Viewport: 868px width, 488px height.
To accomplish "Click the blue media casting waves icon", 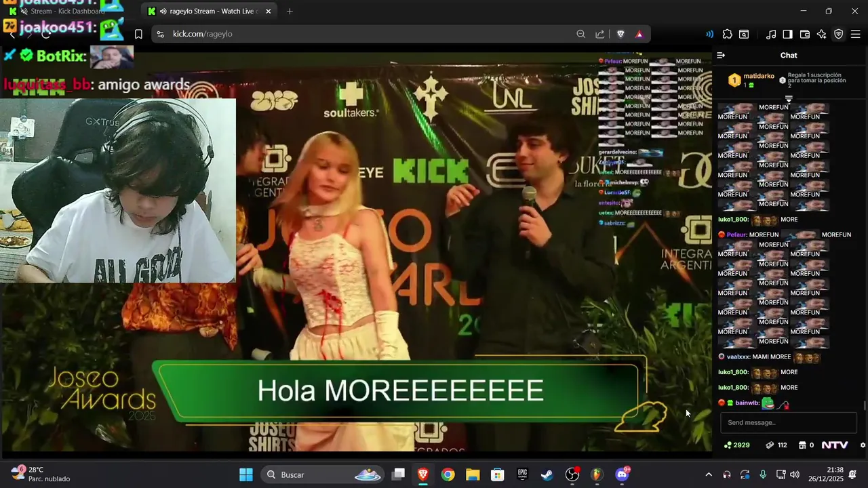I will (709, 34).
